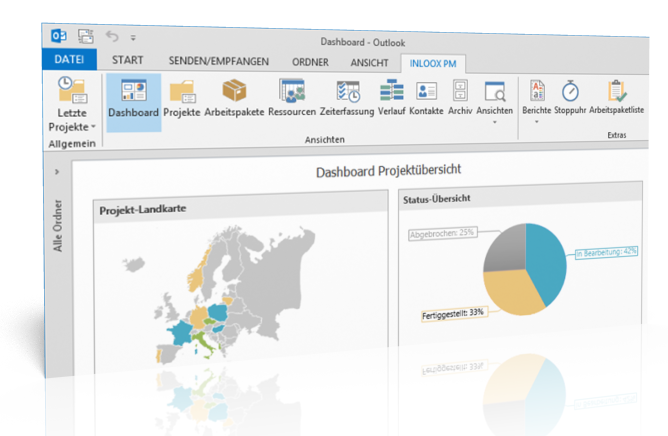Image resolution: width=668 pixels, height=436 pixels.
Task: Click the Projekt-Landkarte panel title
Action: (x=143, y=209)
